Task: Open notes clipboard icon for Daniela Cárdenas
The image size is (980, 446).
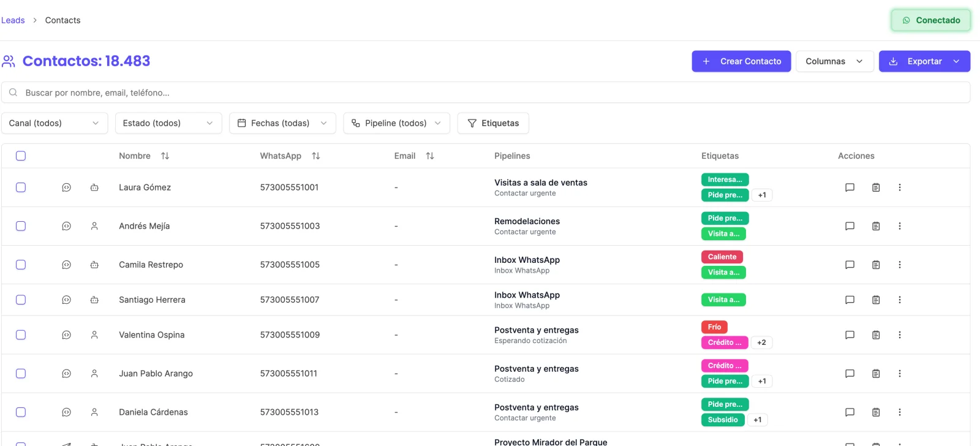Action: (x=876, y=412)
